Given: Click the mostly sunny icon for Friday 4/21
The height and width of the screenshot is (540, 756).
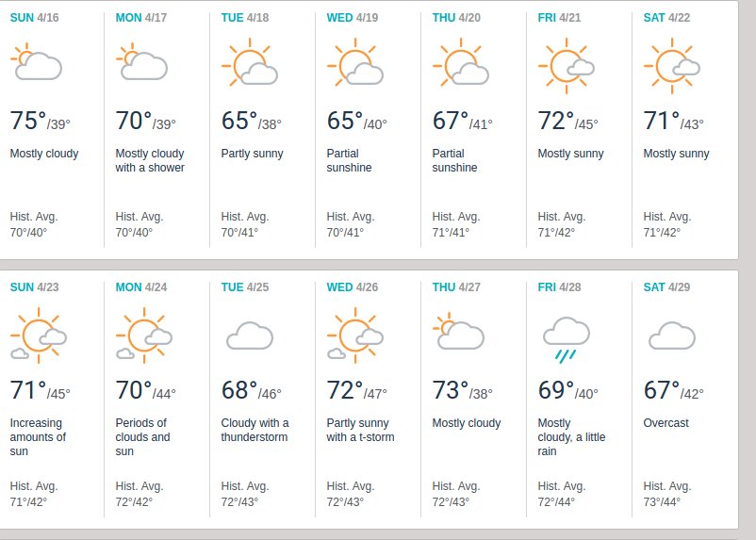Looking at the screenshot, I should tap(565, 65).
